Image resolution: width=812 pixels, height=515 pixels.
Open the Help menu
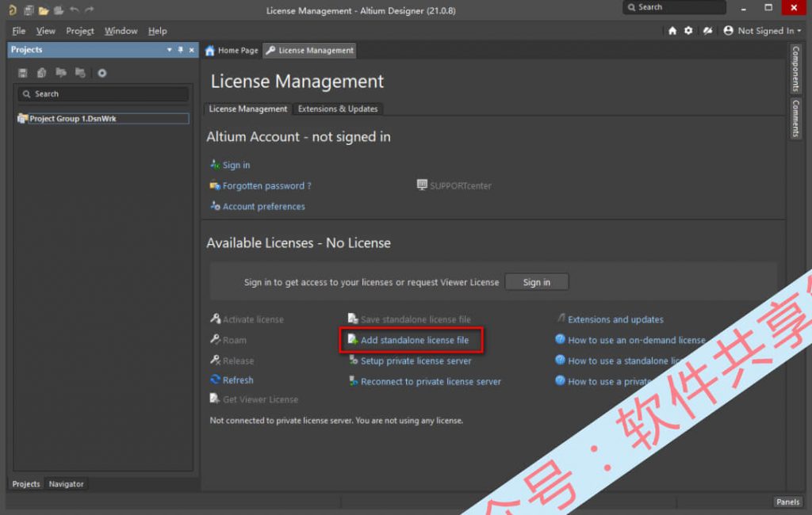coord(158,31)
